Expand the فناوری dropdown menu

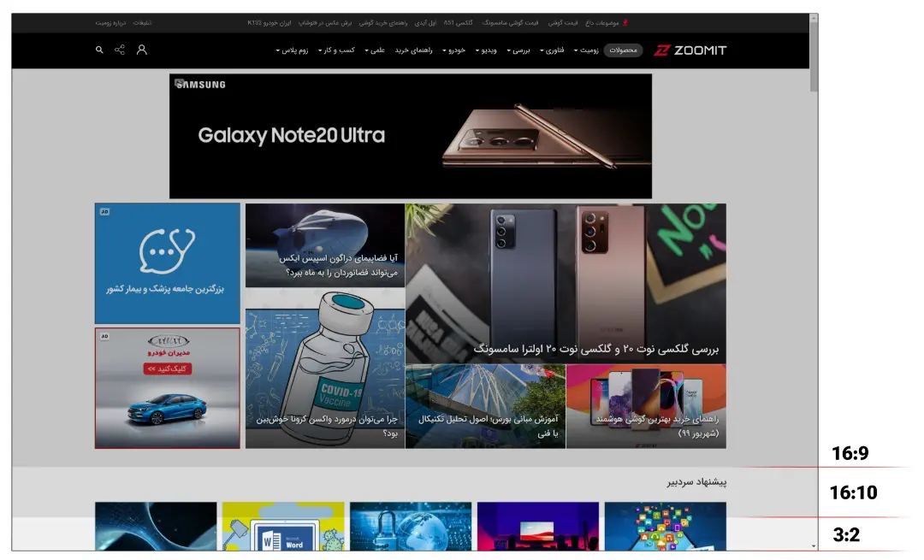(x=552, y=50)
